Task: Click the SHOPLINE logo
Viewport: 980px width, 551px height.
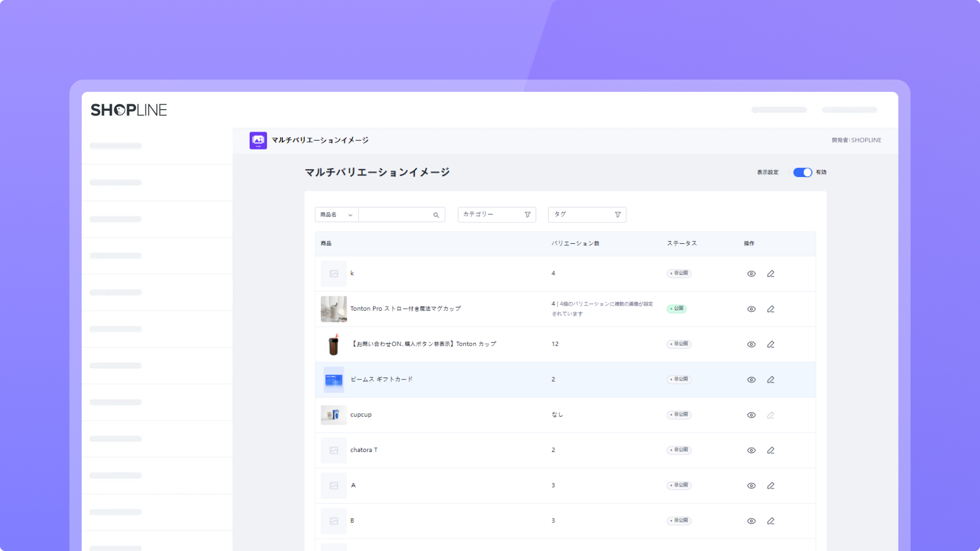Action: 129,110
